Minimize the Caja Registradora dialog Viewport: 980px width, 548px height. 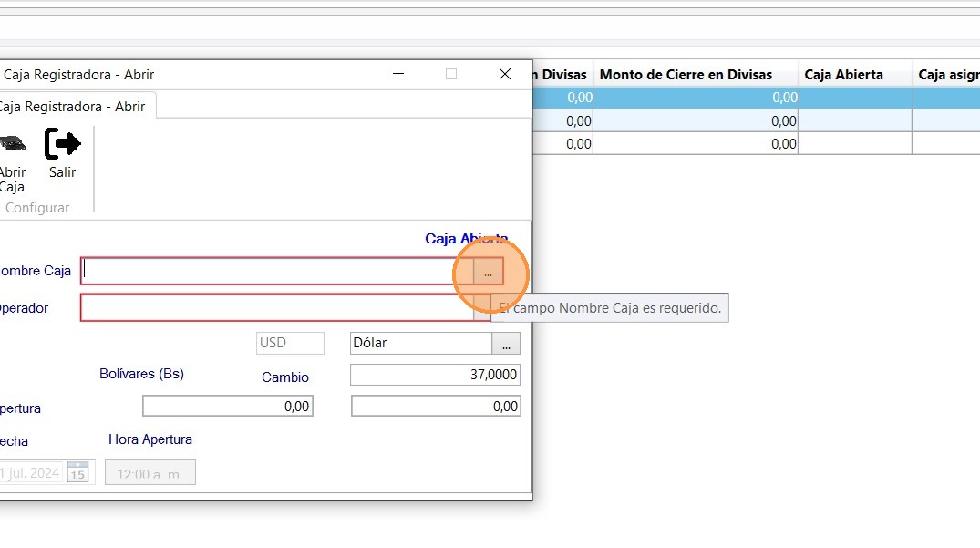[x=398, y=75]
